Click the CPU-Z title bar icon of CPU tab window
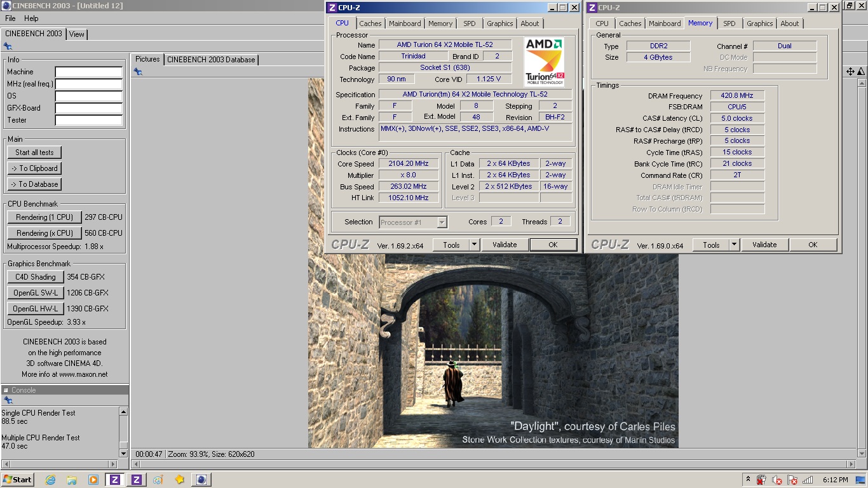The image size is (868, 488). pos(332,8)
